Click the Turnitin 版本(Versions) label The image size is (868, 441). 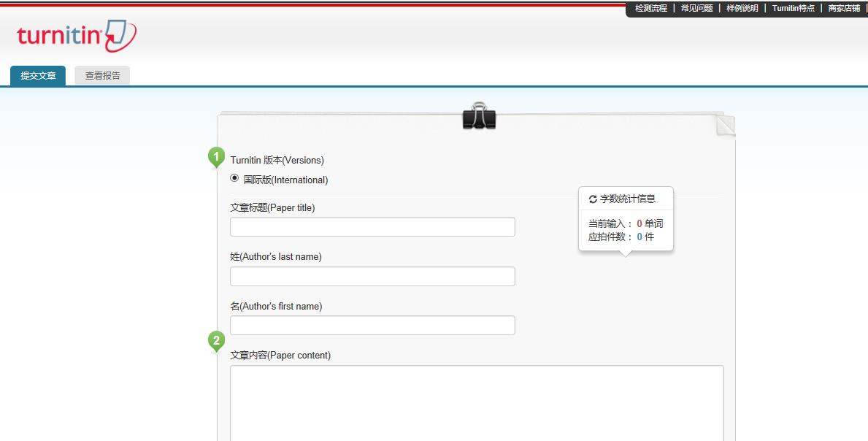coord(277,161)
